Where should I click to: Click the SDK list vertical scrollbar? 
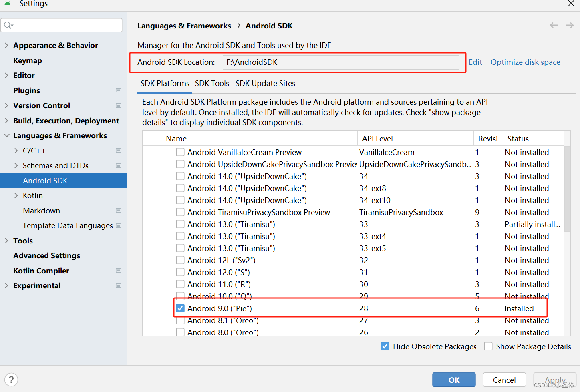click(567, 188)
